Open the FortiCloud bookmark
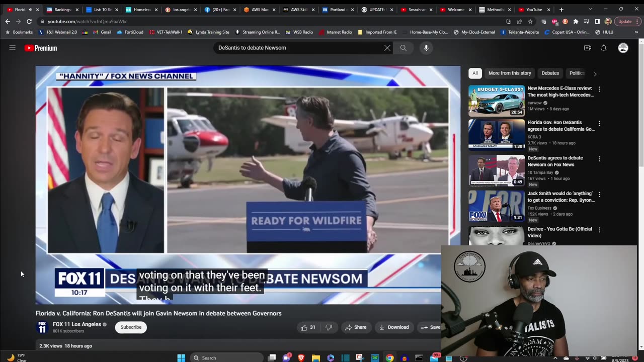 tap(129, 32)
